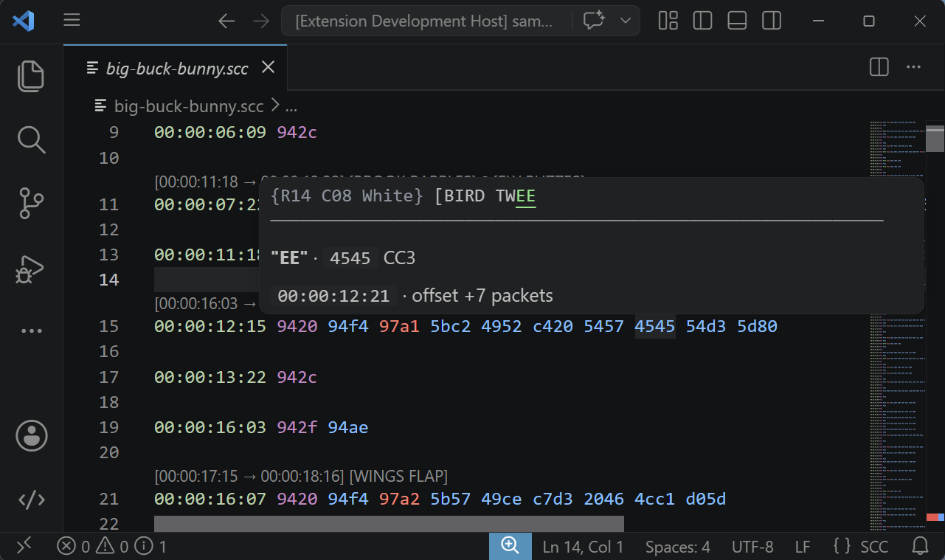
Task: Go forward with the right arrow
Action: (x=261, y=21)
